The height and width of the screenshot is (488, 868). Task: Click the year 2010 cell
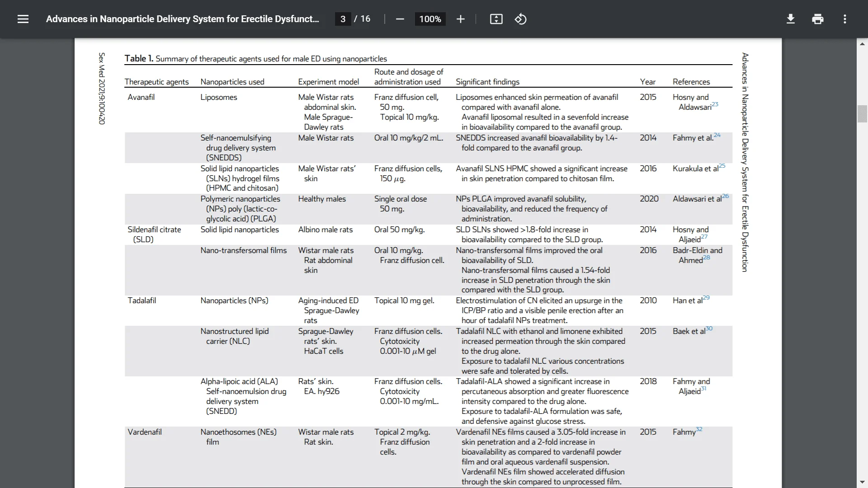648,300
